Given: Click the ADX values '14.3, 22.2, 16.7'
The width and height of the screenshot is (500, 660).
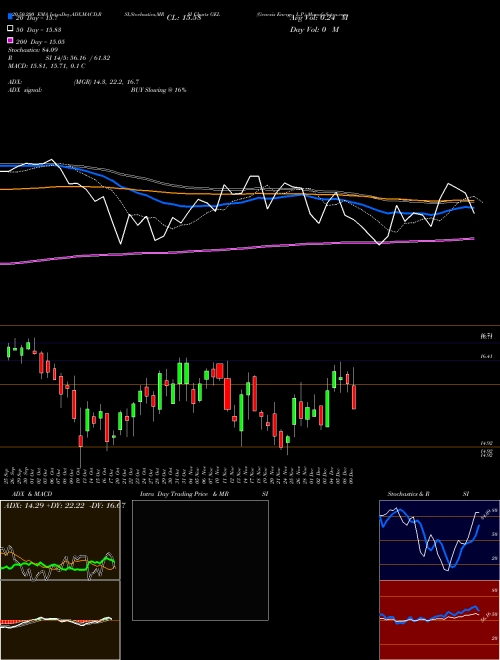Looking at the screenshot, I should 118,82.
